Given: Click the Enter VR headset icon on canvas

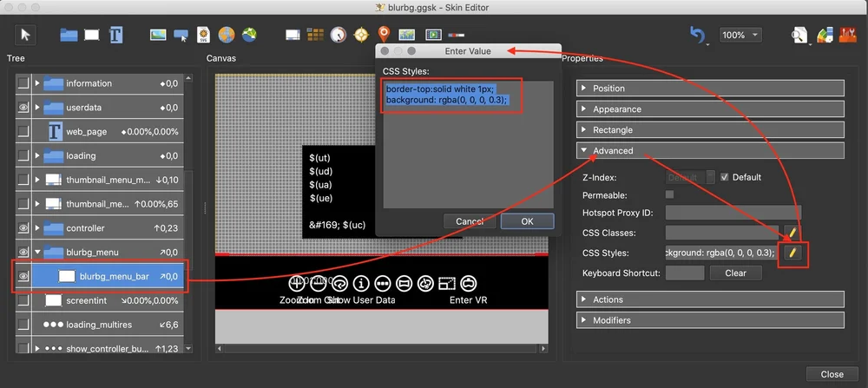Looking at the screenshot, I should 469,283.
